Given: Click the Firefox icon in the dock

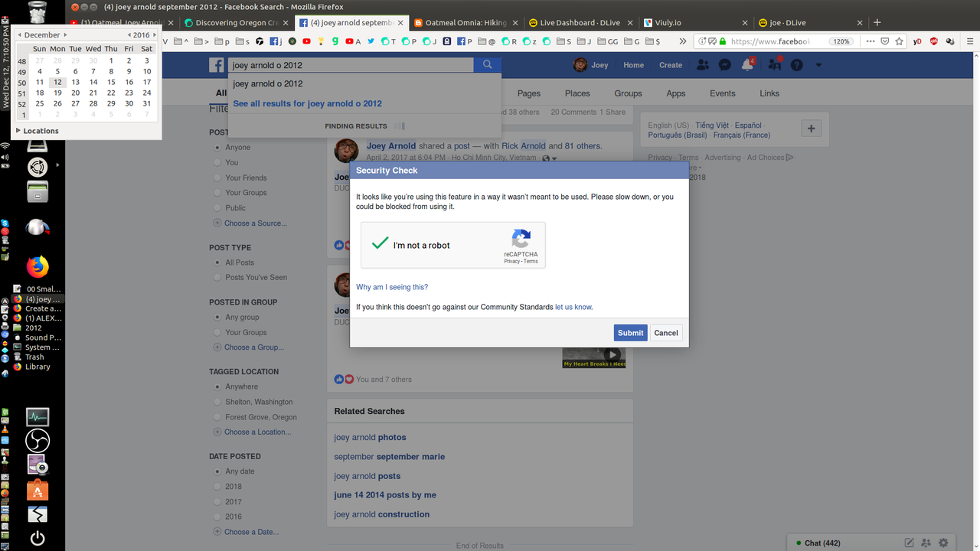Looking at the screenshot, I should point(38,266).
